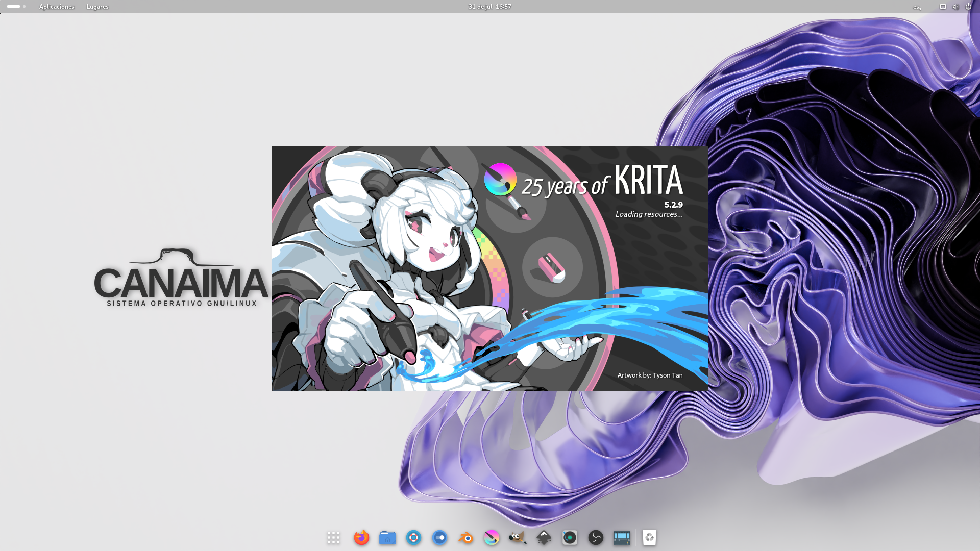This screenshot has height=551, width=980.
Task: Click the Krita splash screen image
Action: 489,269
